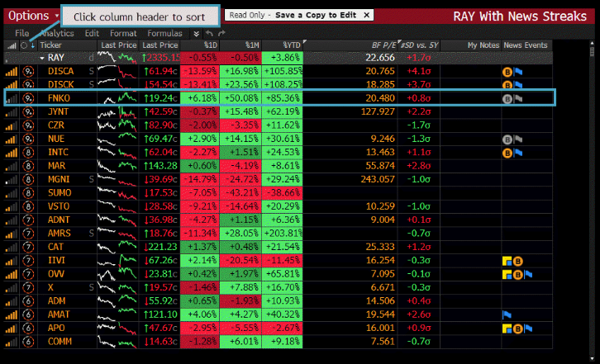The width and height of the screenshot is (600, 364).
Task: Click the signal bars icon in AMAT row
Action: [12, 314]
